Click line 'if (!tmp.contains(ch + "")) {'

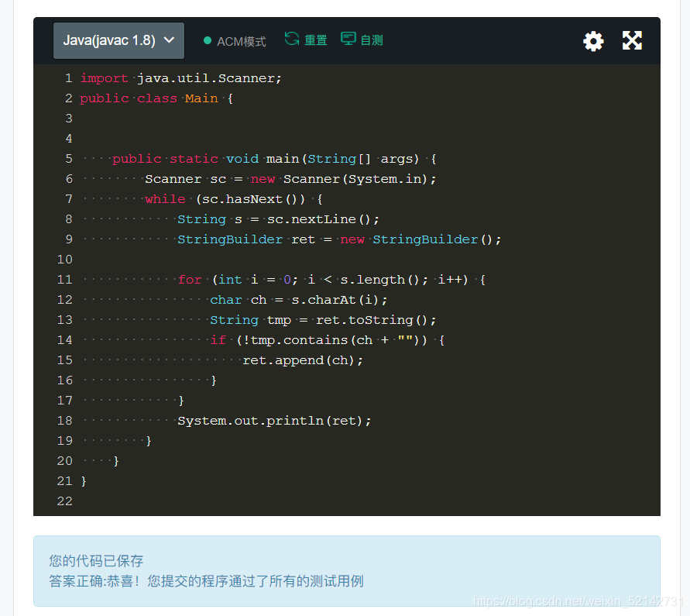pos(327,340)
